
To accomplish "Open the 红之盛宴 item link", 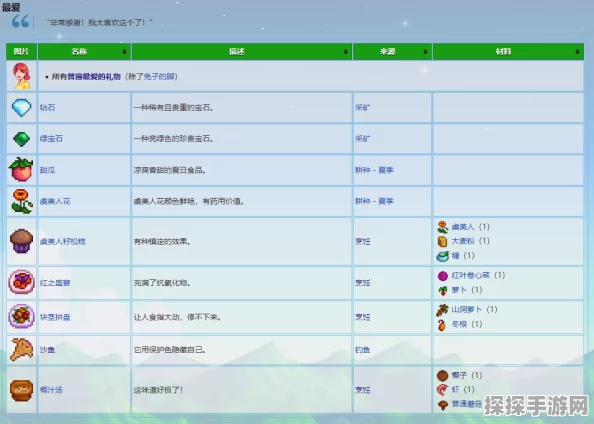I will coord(55,283).
